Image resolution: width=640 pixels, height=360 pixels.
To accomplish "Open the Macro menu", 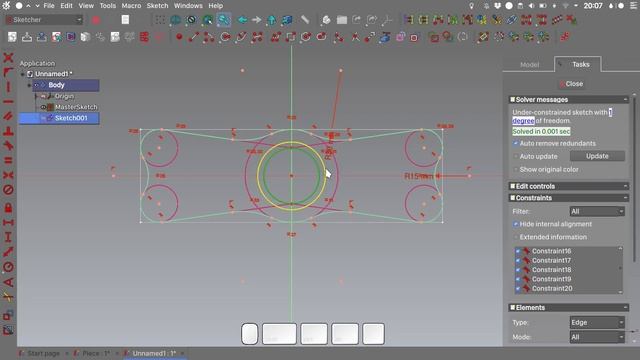I will pyautogui.click(x=131, y=6).
